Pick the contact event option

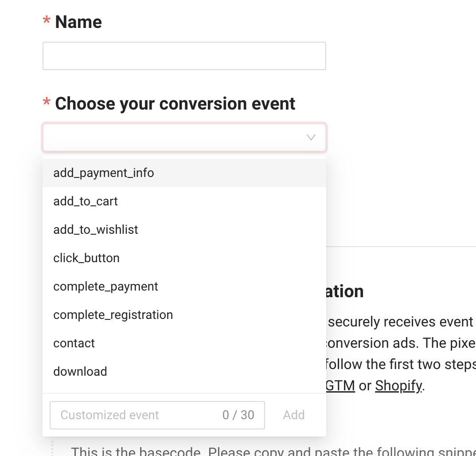point(184,343)
